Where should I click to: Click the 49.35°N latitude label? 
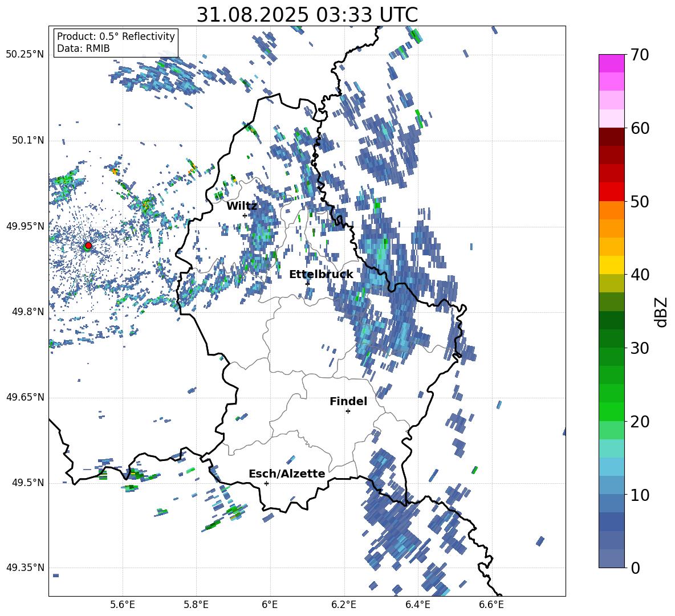25,568
